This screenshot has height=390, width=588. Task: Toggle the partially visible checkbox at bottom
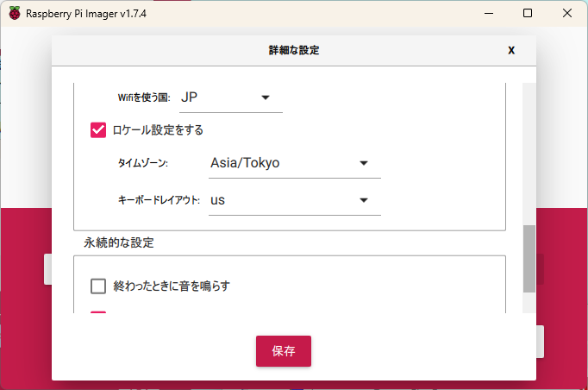(x=98, y=314)
